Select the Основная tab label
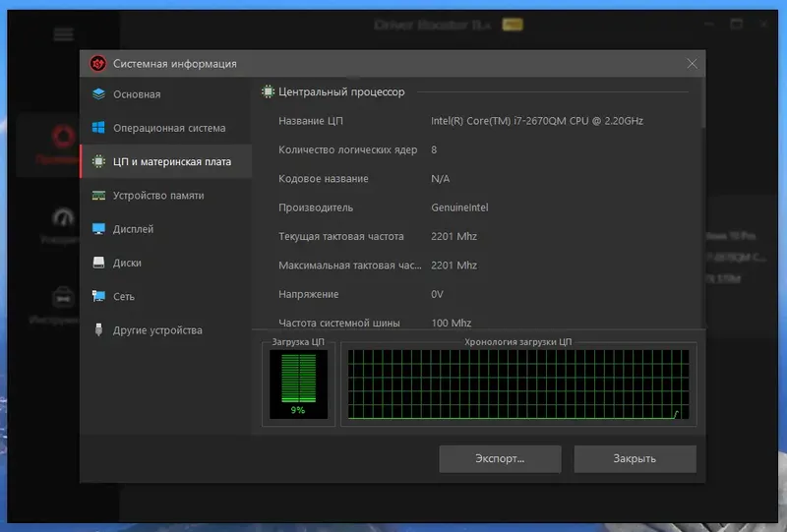 [137, 94]
